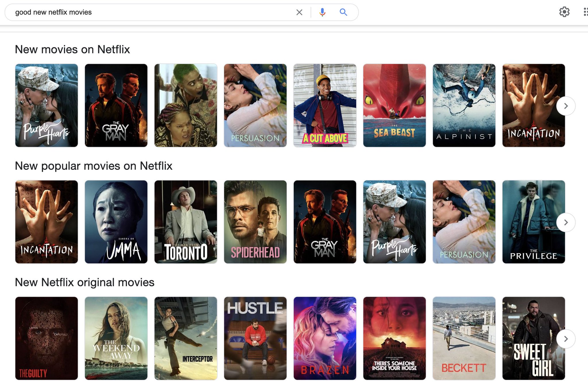This screenshot has width=588, height=387.
Task: Open the Google apps grid icon
Action: pos(586,12)
